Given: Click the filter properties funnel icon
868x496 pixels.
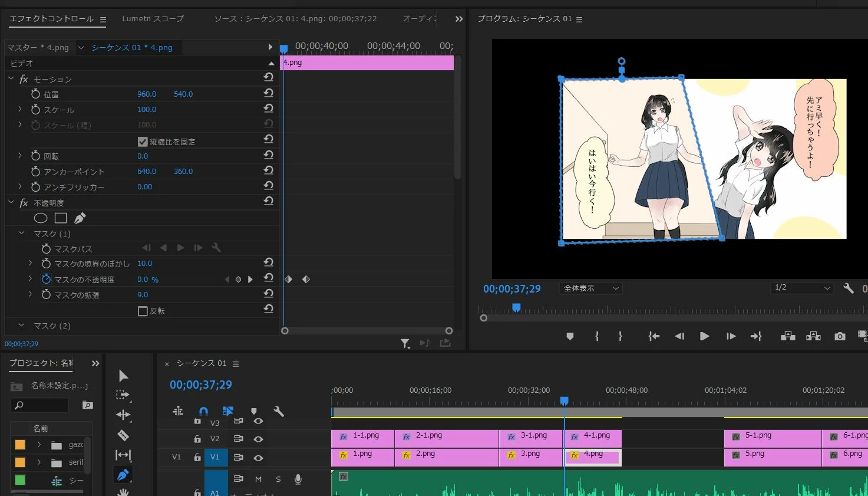Looking at the screenshot, I should click(405, 343).
